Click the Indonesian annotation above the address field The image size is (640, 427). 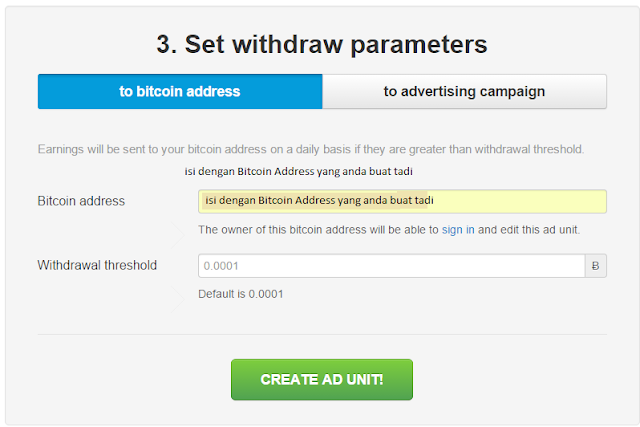click(x=299, y=171)
